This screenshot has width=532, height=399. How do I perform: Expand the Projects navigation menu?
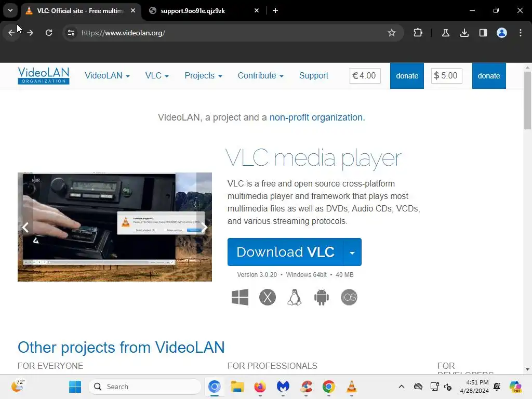coord(203,76)
